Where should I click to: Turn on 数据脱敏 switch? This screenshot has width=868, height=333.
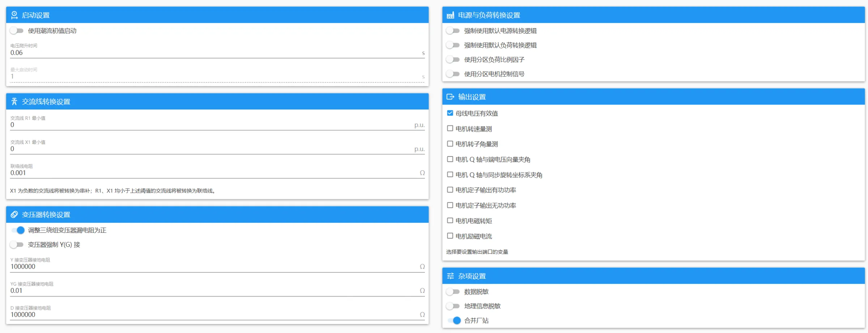[x=453, y=292]
